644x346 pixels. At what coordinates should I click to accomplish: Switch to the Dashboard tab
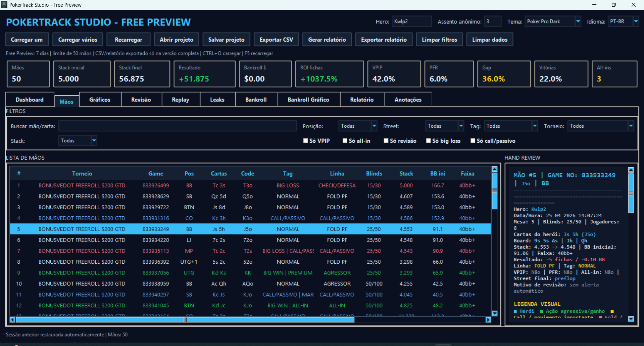[30, 100]
